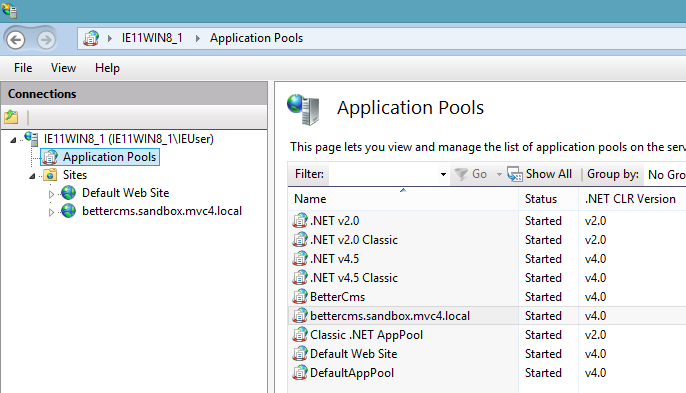Click the breadcrumb arrow before IE11WIN8_1
Screen dimensions: 686x393
pos(110,39)
